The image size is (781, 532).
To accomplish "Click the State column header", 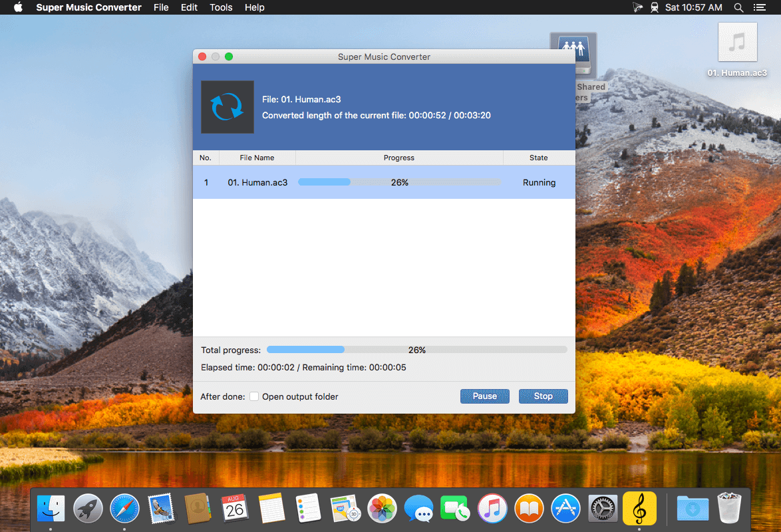I will point(538,158).
